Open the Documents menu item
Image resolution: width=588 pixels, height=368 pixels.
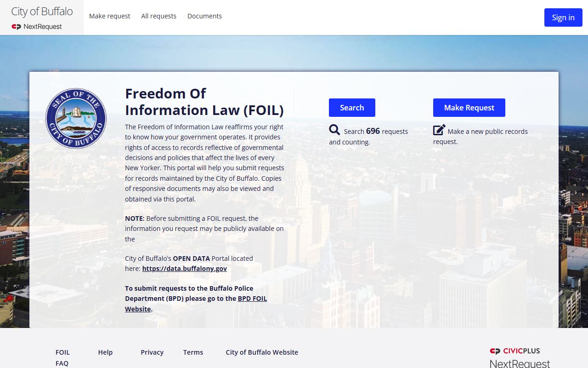pos(204,16)
